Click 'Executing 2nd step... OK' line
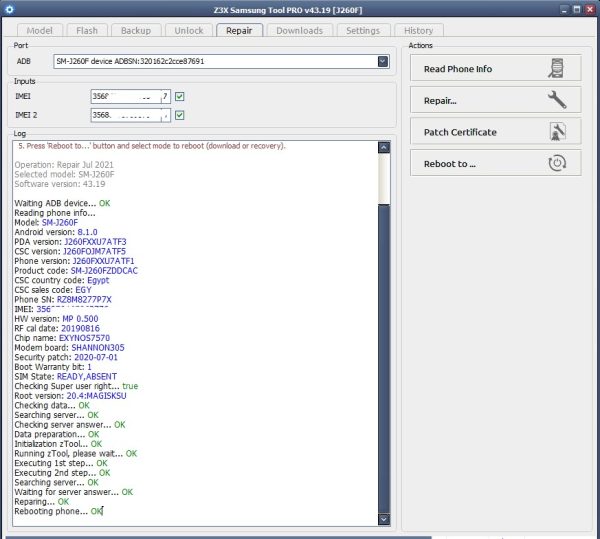This screenshot has height=539, width=600. 62,473
